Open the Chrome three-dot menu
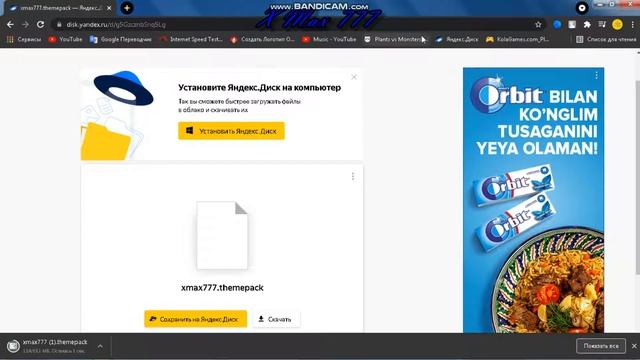This screenshot has height=360, width=640. (633, 24)
